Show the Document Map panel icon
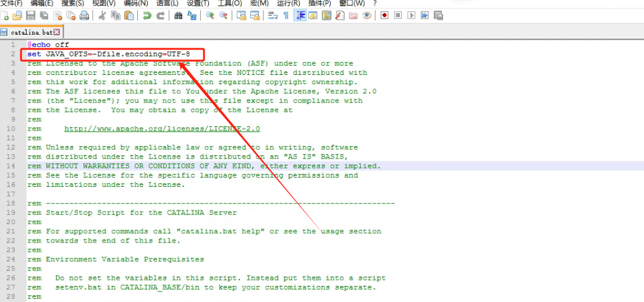The height and width of the screenshot is (302, 644). point(326,15)
